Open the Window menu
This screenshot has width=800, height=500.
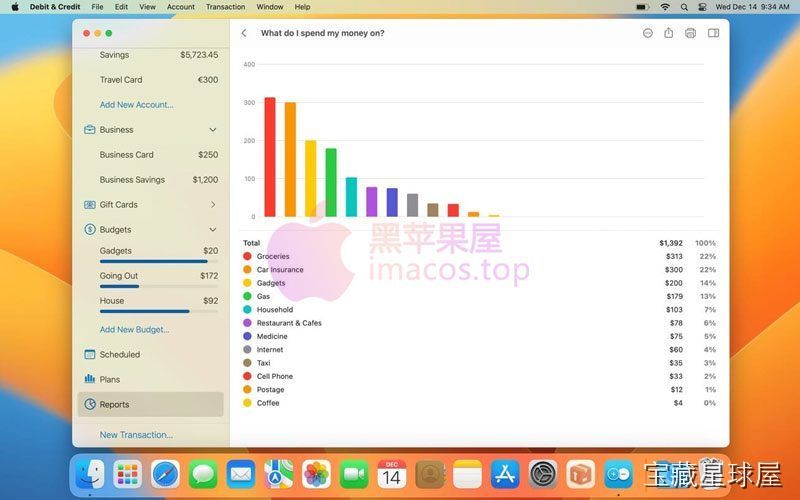[270, 7]
